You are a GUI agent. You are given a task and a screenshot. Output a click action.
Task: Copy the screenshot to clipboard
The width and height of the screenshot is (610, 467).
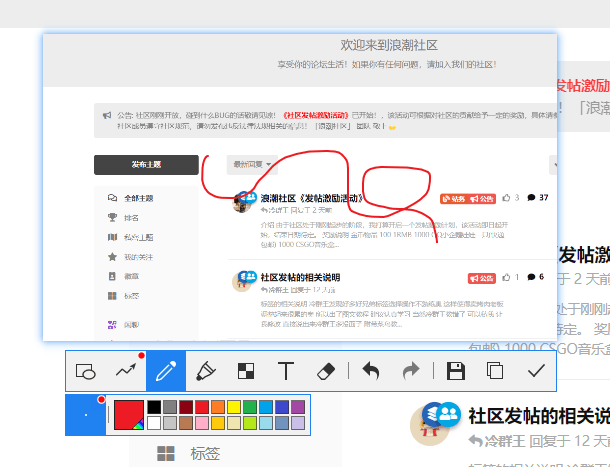click(x=495, y=371)
